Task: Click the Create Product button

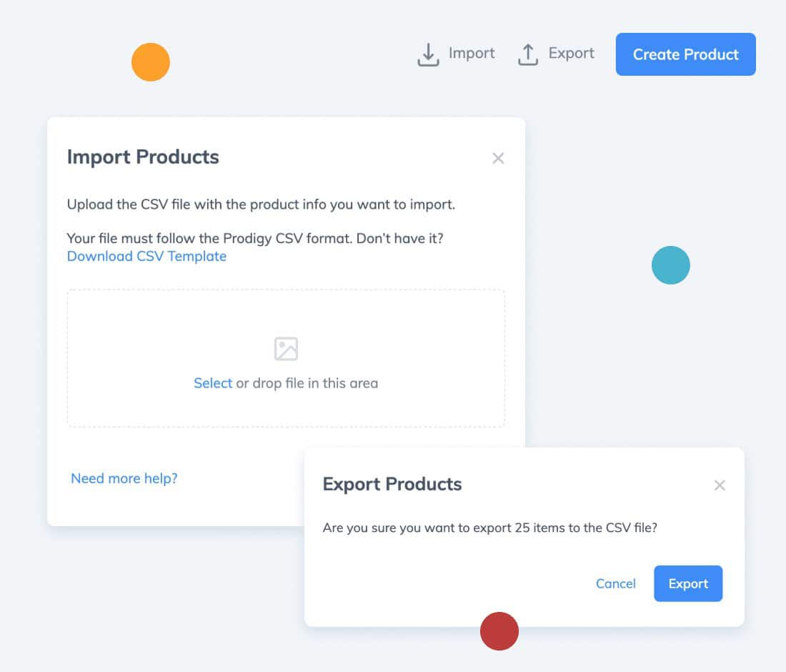Action: pyautogui.click(x=685, y=54)
